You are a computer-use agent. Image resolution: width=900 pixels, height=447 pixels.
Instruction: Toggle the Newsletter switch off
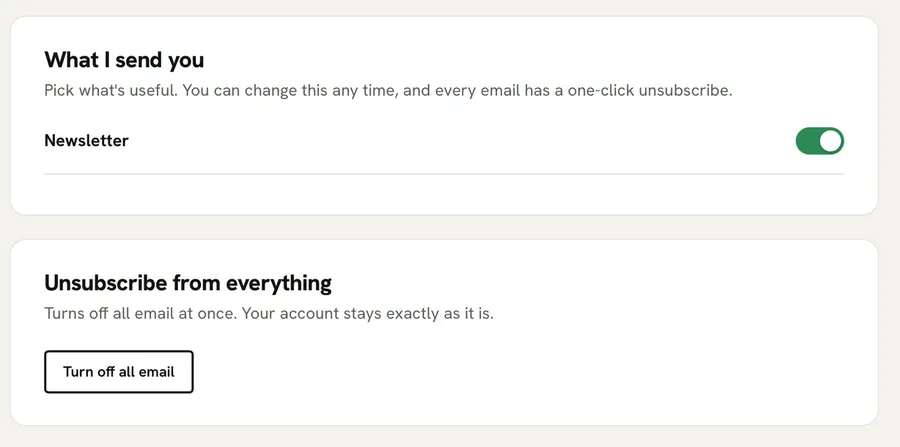pyautogui.click(x=820, y=141)
